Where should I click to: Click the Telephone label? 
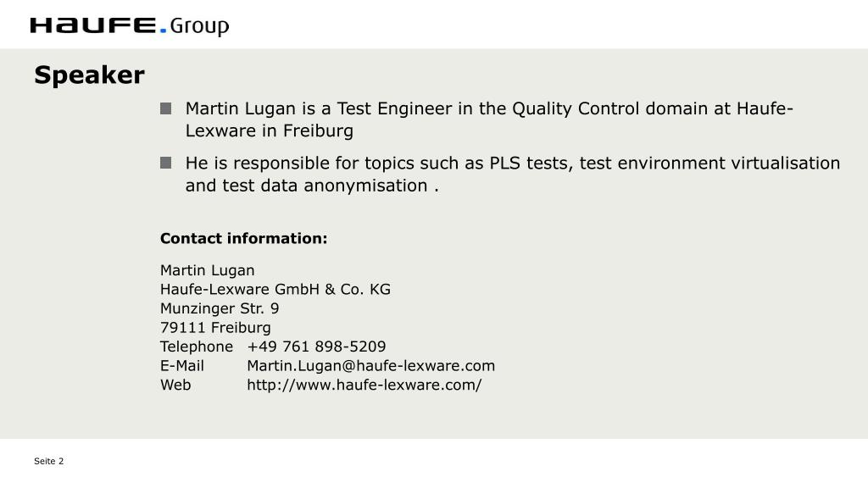pos(197,347)
